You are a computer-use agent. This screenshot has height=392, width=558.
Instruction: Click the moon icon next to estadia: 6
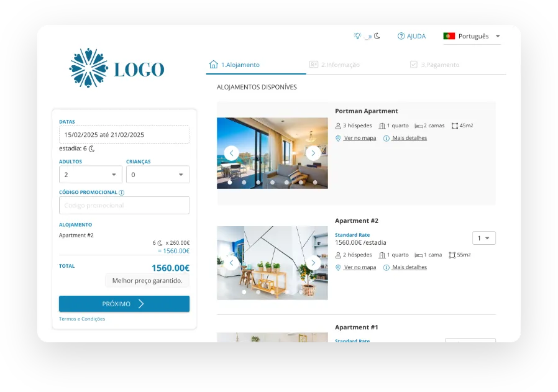pyautogui.click(x=91, y=148)
